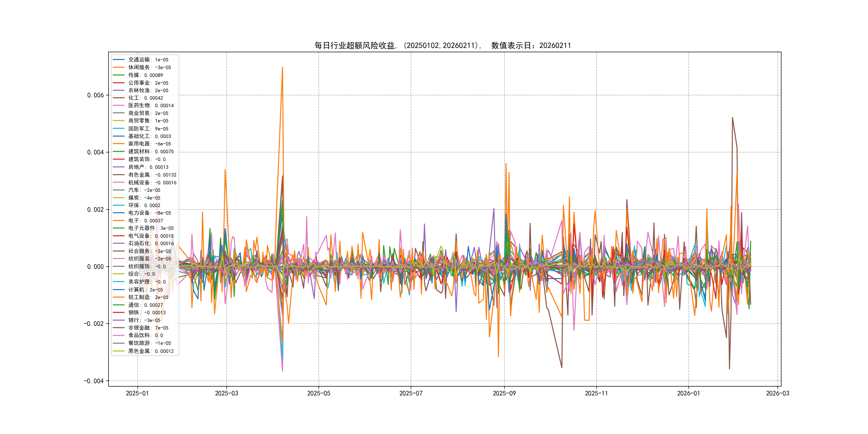
Task: Click the 交通运输 legend line swatch
Action: (119, 60)
